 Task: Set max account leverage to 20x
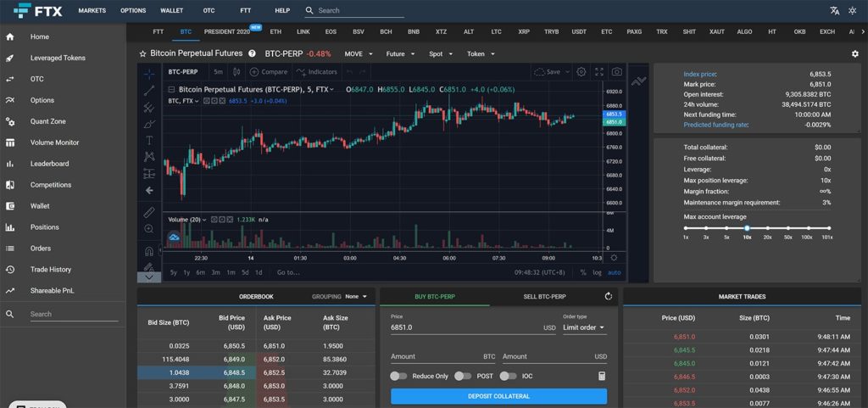[x=767, y=228]
